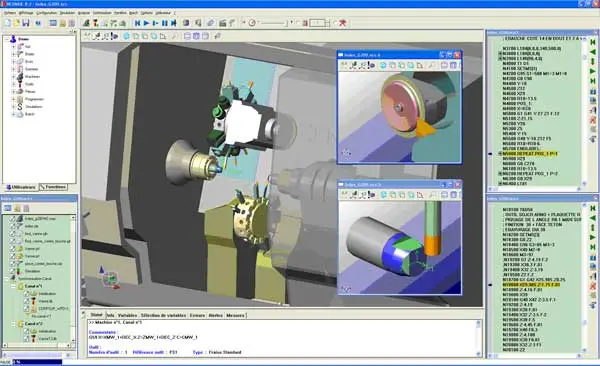Toggle checkbox next to Canal n°1 Initialisation
The height and width of the screenshot is (366, 600).
tap(26, 294)
